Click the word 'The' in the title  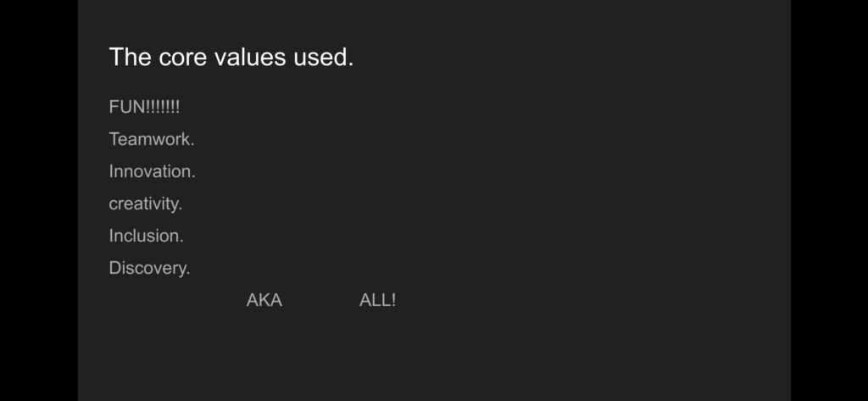click(130, 57)
